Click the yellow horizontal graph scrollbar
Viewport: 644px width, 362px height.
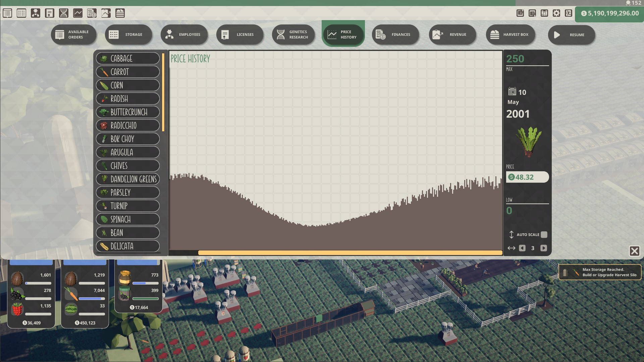click(x=350, y=253)
